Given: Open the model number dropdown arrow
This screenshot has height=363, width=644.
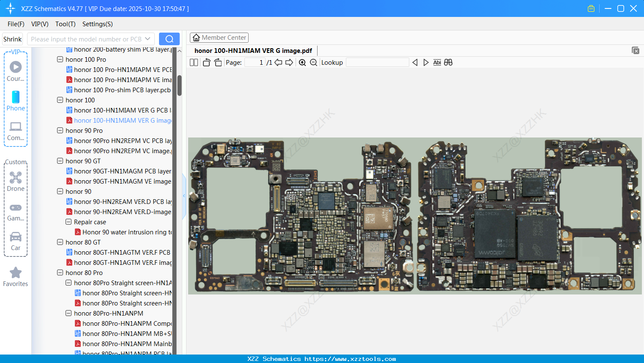Looking at the screenshot, I should [148, 39].
